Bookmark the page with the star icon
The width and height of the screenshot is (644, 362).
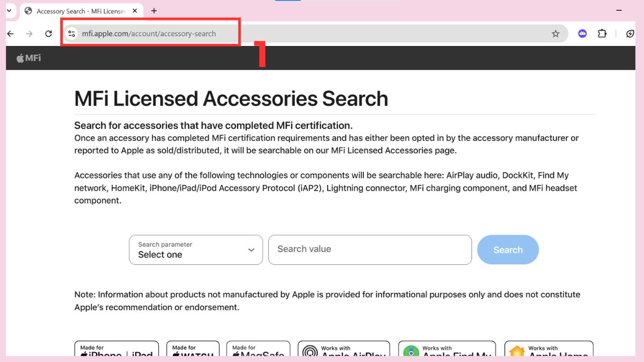pyautogui.click(x=555, y=33)
